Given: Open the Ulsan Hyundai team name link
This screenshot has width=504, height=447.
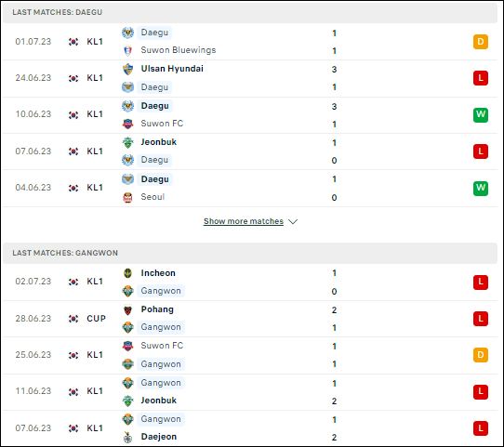Looking at the screenshot, I should tap(172, 69).
